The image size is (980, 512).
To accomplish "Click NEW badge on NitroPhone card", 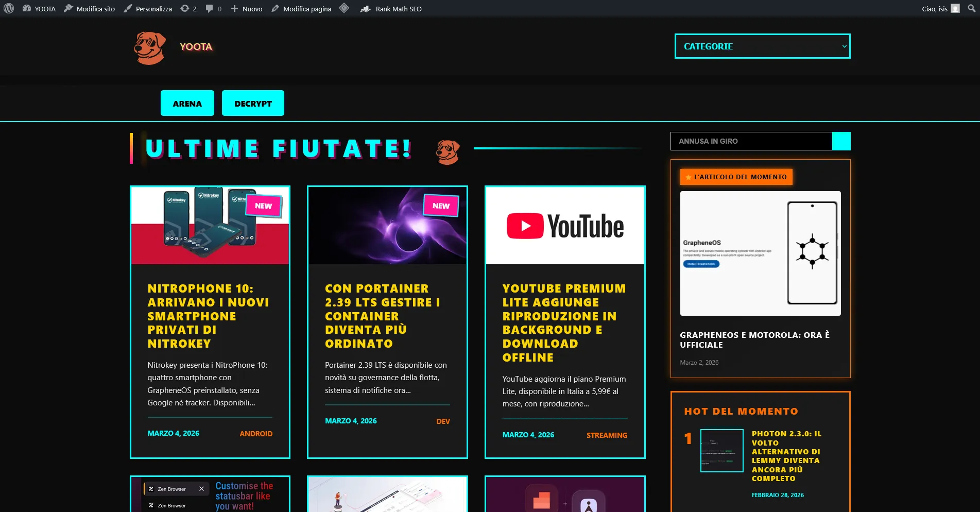I will pyautogui.click(x=264, y=206).
